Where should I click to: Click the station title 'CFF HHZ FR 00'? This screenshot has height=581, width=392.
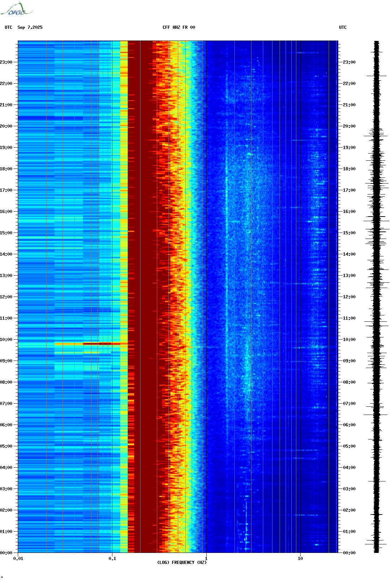pyautogui.click(x=179, y=27)
